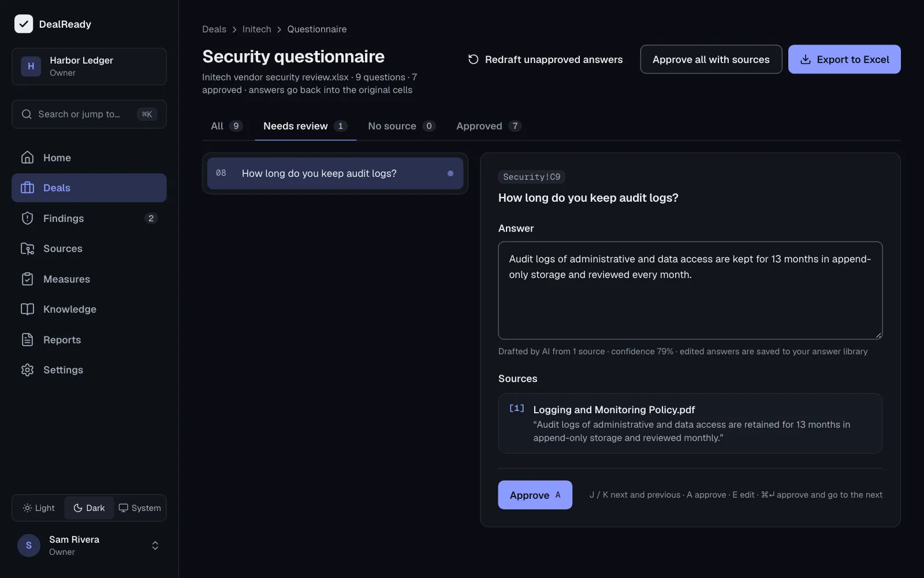Click the Reports document icon

click(27, 340)
